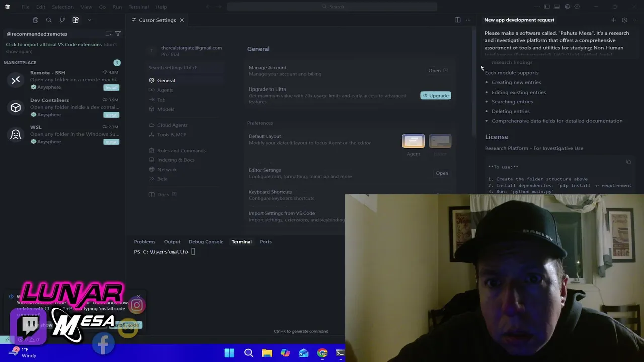Image resolution: width=644 pixels, height=362 pixels.
Task: Click the cube icon in title bar
Action: click(x=567, y=7)
